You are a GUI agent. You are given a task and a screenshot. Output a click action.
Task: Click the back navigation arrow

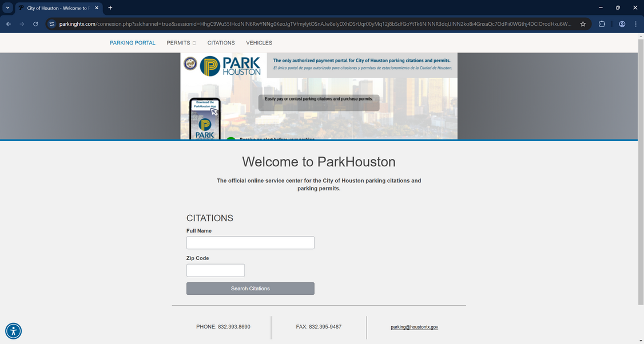[8, 24]
